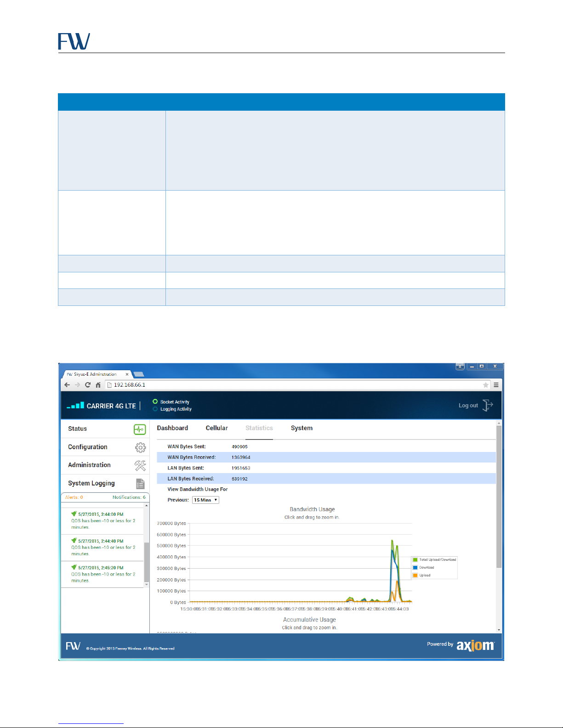Open the Previous 15 Mins dropdown

tap(205, 500)
